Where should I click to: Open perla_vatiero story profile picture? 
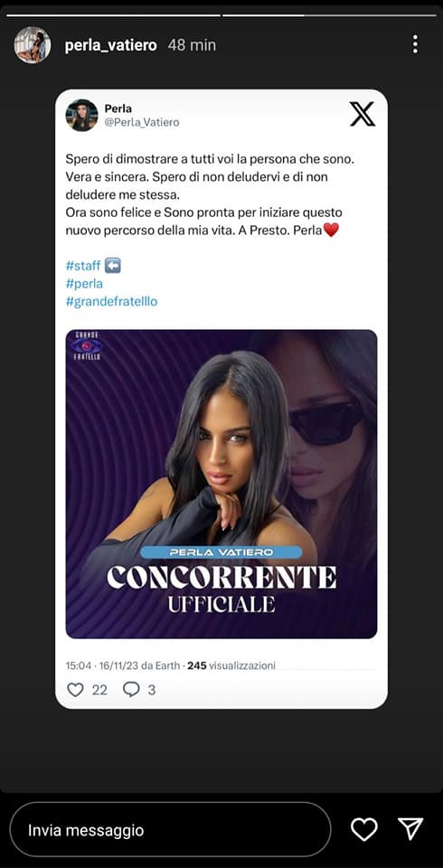coord(33,45)
